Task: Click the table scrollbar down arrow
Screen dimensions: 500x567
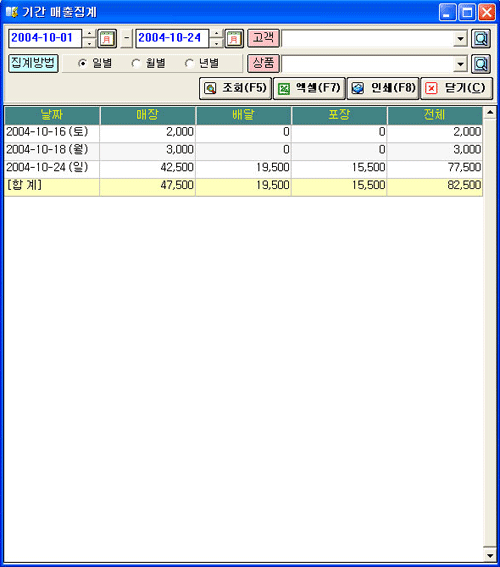Action: [490, 555]
